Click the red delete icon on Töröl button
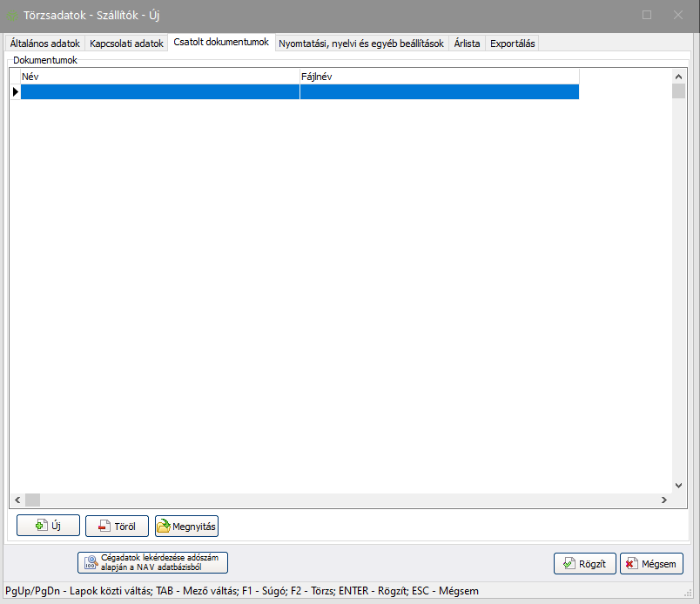This screenshot has width=700, height=604. click(x=104, y=526)
